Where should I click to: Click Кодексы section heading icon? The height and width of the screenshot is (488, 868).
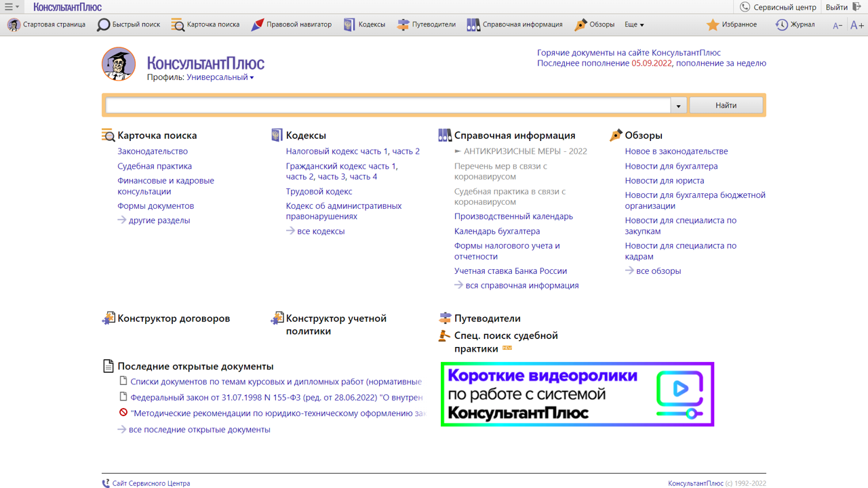(x=277, y=135)
